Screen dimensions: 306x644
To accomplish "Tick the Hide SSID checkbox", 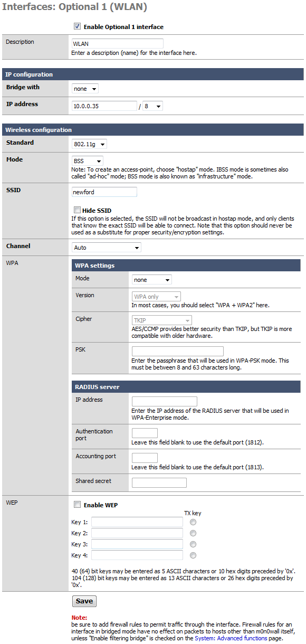I will (x=77, y=210).
